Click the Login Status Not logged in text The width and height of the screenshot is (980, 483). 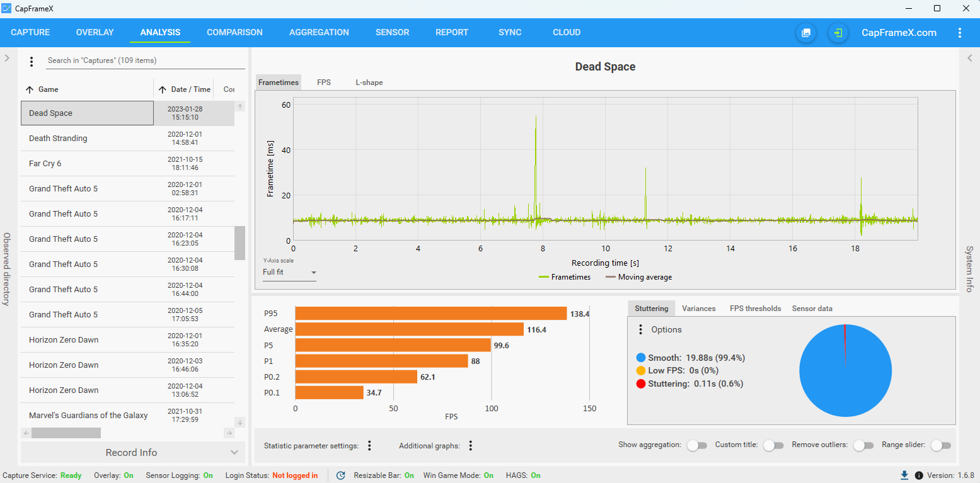pyautogui.click(x=295, y=475)
